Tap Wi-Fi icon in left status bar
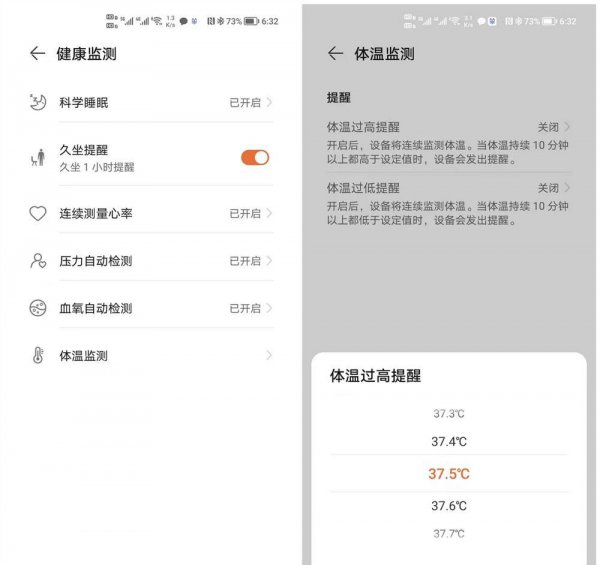Image resolution: width=600 pixels, height=565 pixels. (157, 21)
